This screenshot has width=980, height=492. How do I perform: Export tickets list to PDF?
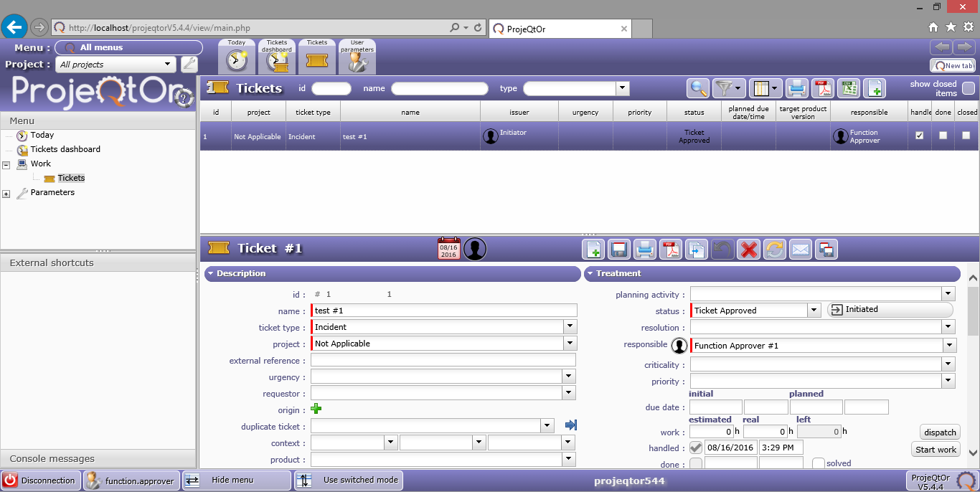coord(822,88)
